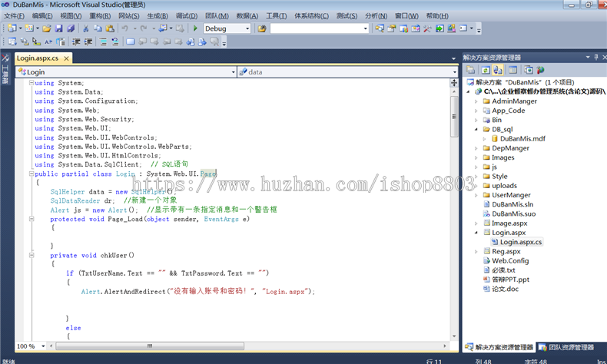Click the Copy icon in the toolbar

tap(98, 28)
